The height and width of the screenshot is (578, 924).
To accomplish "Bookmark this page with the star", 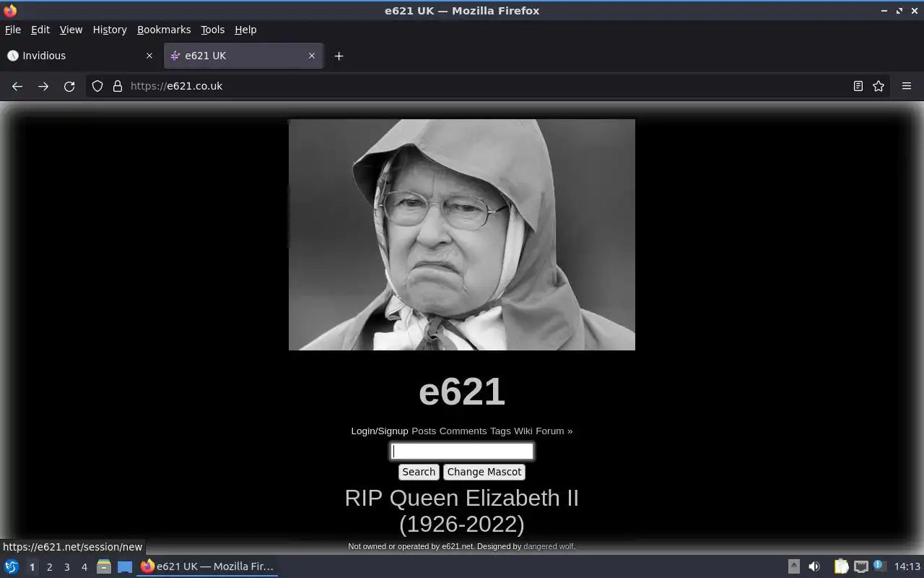I will (879, 86).
